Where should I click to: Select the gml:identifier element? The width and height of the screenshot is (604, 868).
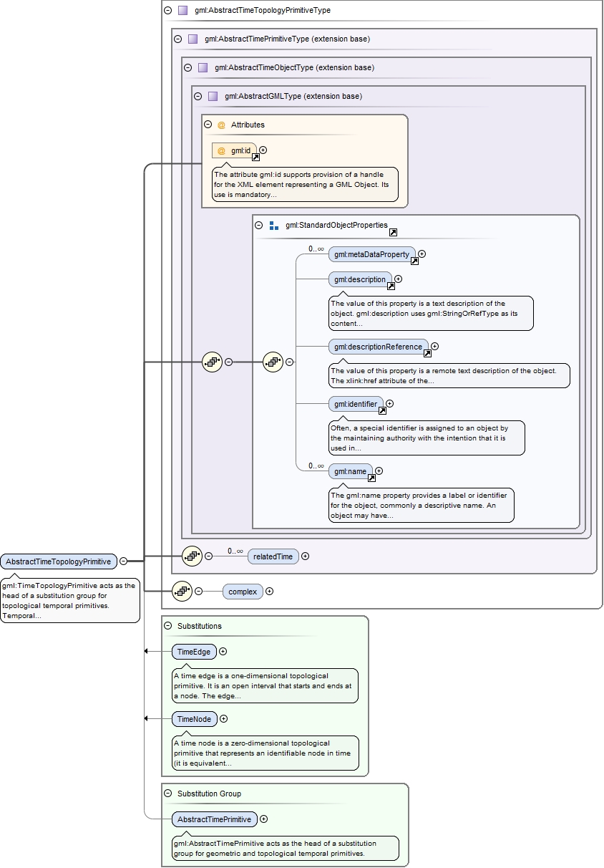356,404
